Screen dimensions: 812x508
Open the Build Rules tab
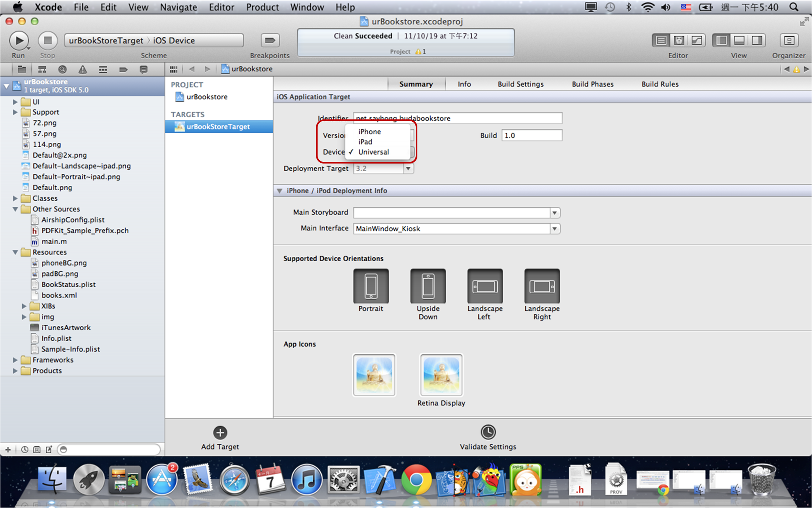(660, 84)
